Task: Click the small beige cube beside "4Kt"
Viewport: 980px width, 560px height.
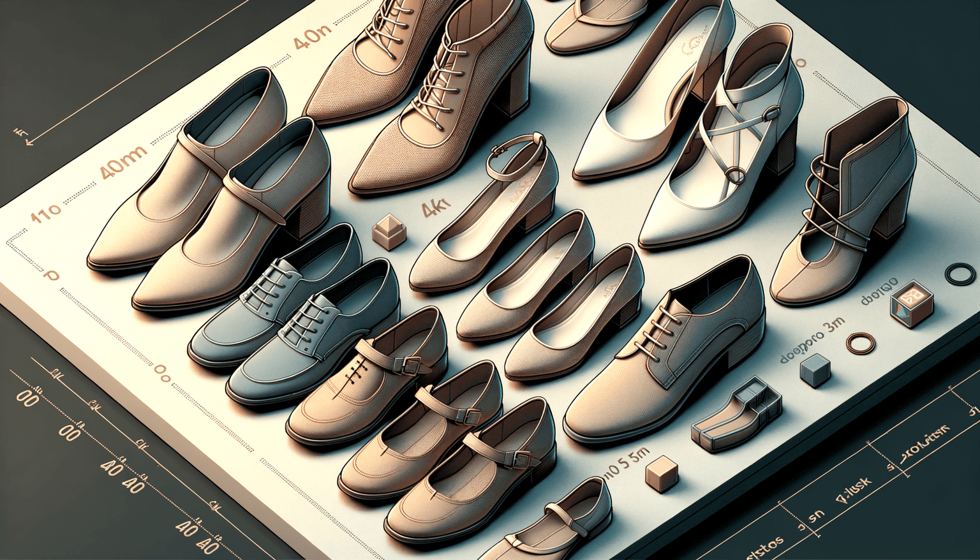Action: pos(388,231)
